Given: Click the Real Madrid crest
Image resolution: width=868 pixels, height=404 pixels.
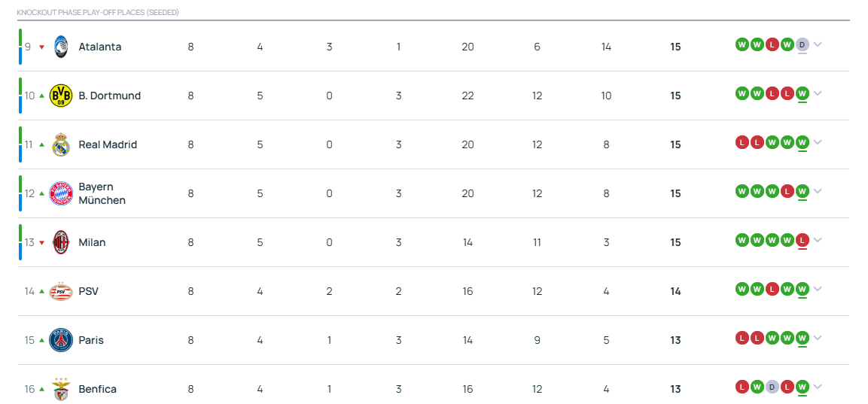Looking at the screenshot, I should click(61, 144).
